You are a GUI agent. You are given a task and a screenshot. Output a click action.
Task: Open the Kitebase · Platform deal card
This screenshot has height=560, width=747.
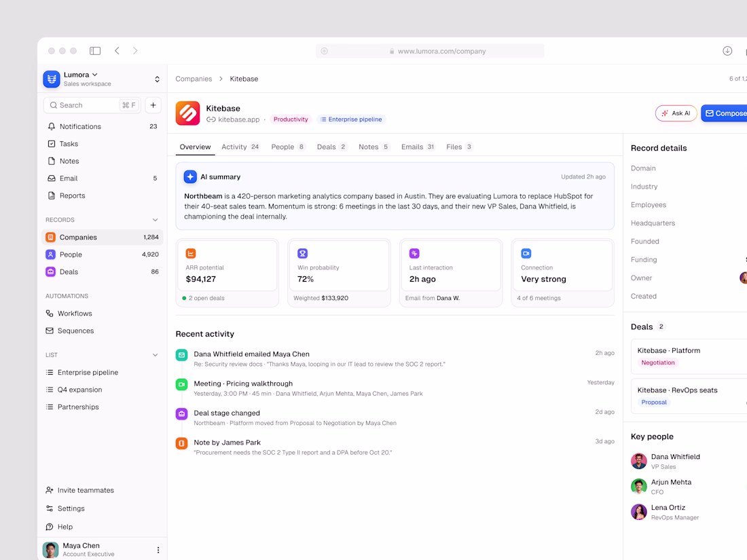click(689, 356)
